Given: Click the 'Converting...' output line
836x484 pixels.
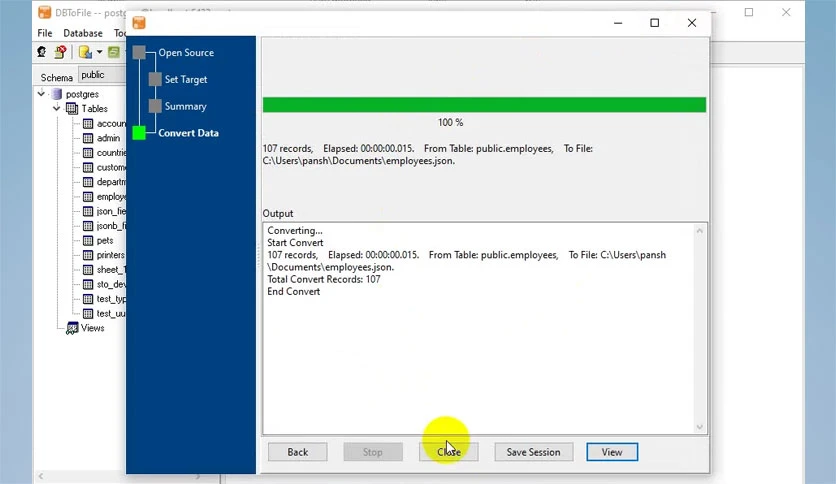Looking at the screenshot, I should (294, 230).
